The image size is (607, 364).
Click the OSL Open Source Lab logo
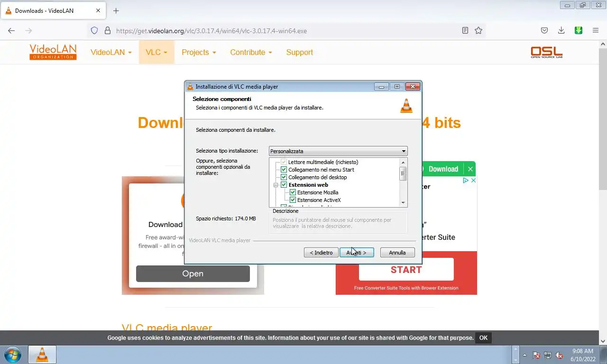[x=546, y=52]
